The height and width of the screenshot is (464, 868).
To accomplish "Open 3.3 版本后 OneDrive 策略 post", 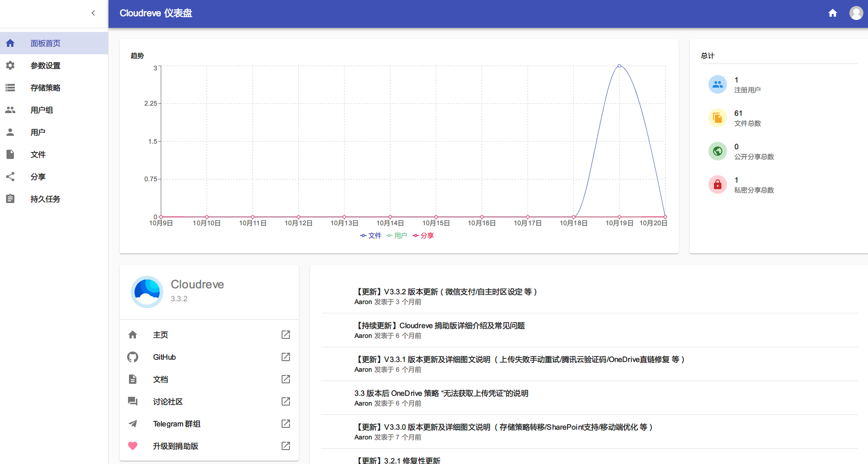I will click(441, 393).
